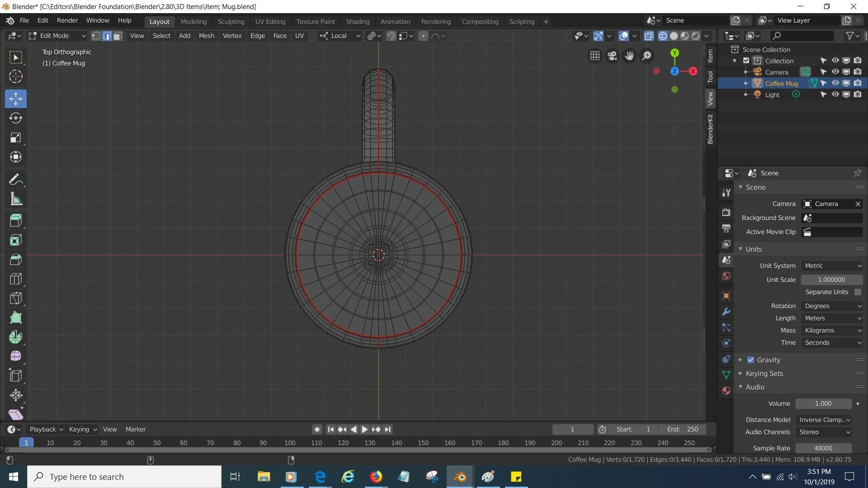This screenshot has height=488, width=868.
Task: Select the Measure tool
Action: click(x=16, y=199)
